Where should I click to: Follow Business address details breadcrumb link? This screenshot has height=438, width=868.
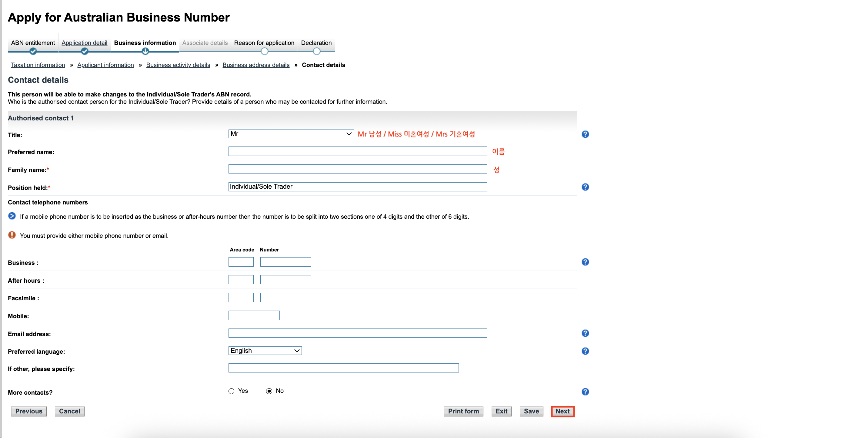[256, 65]
